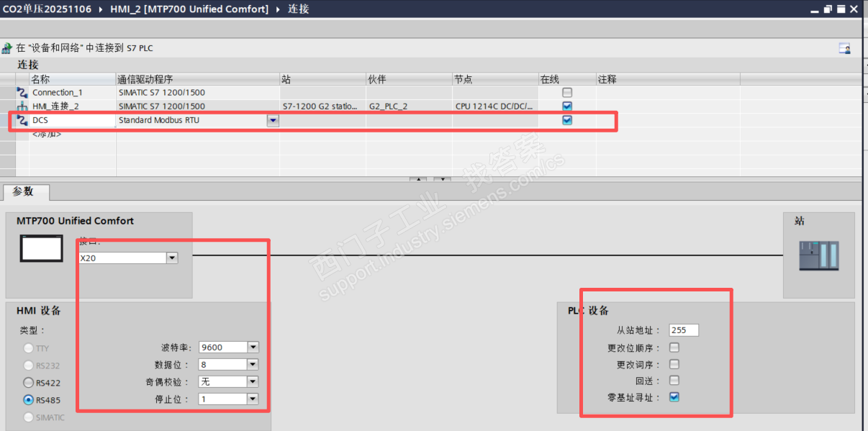Enable the 回送 checkbox
The width and height of the screenshot is (868, 431).
point(674,380)
